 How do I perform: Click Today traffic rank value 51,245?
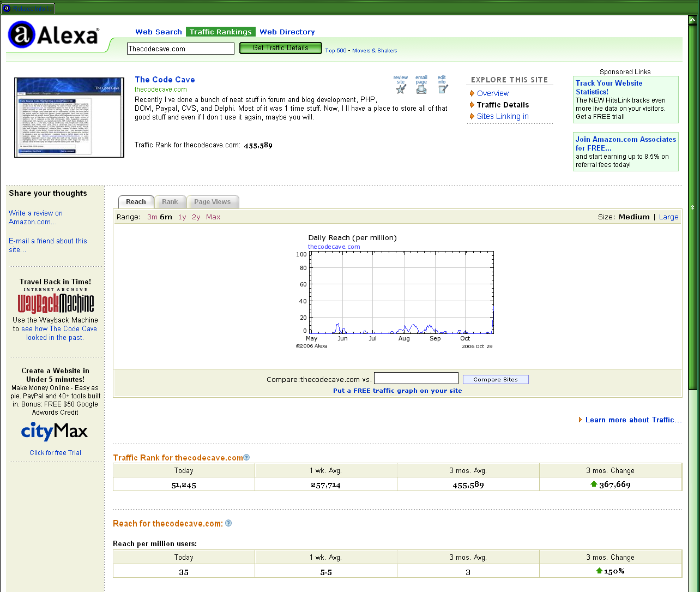coord(184,485)
